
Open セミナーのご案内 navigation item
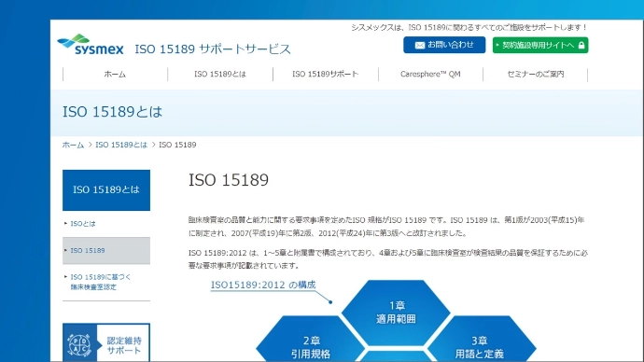(x=536, y=75)
